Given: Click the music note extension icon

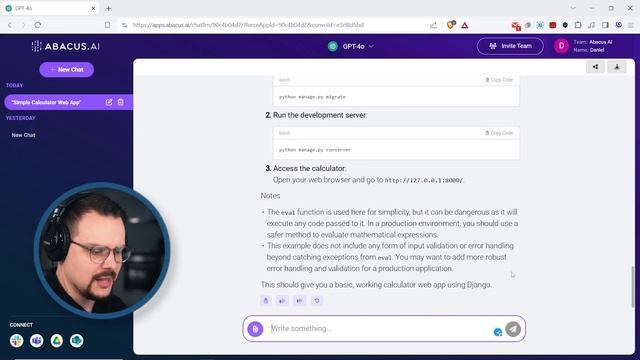Looking at the screenshot, I should click(x=591, y=25).
